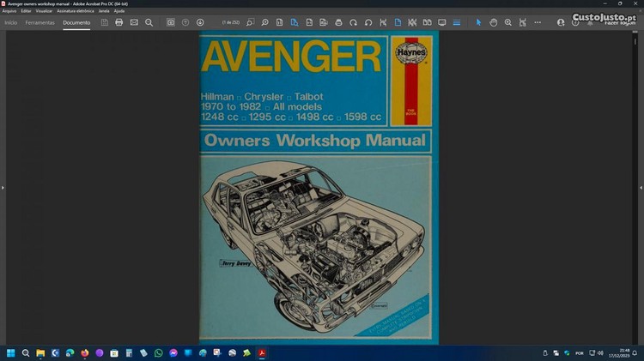Select the Hand pan tool
Screen dimensions: 644x361
point(494,22)
